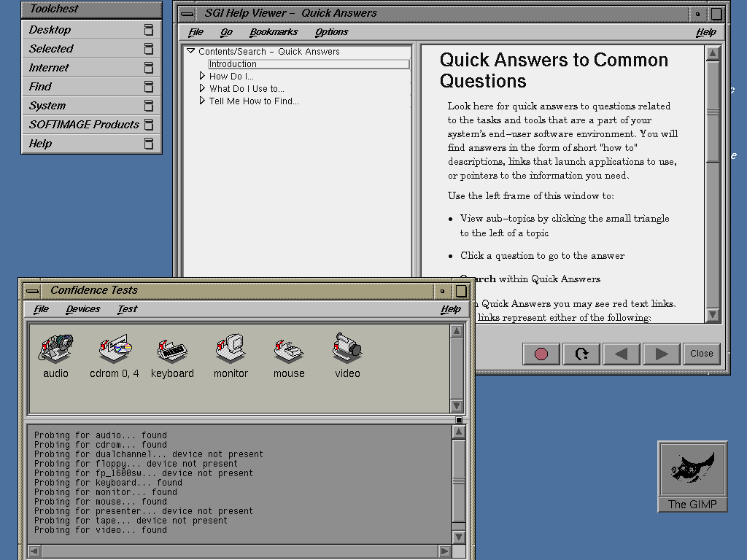The image size is (747, 560).
Task: Expand Tell Me How to Find... topic
Action: (202, 101)
